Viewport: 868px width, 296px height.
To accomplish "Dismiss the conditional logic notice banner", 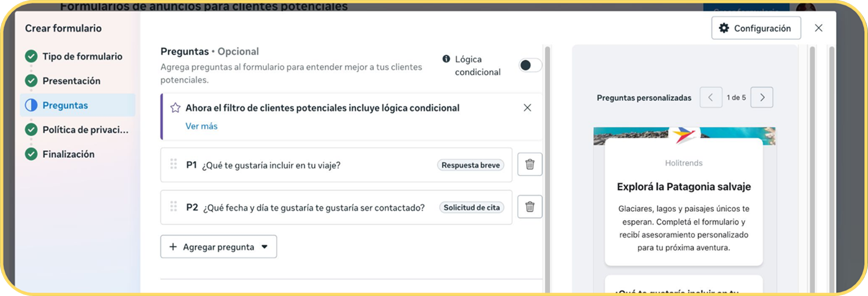I will (527, 108).
